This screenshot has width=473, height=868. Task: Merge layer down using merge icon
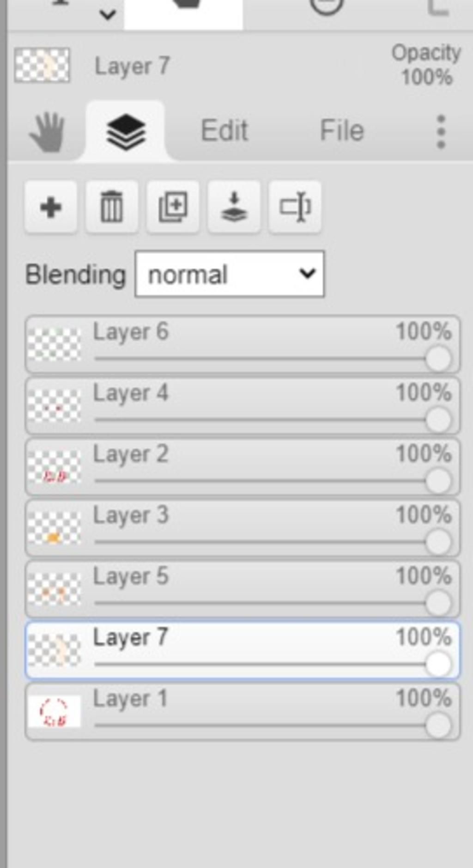(234, 207)
